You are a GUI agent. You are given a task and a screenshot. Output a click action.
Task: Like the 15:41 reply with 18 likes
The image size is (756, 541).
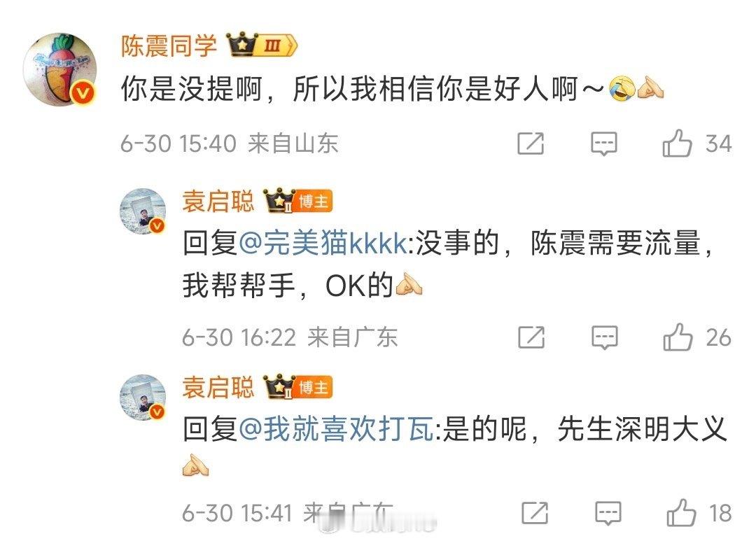coord(681,512)
